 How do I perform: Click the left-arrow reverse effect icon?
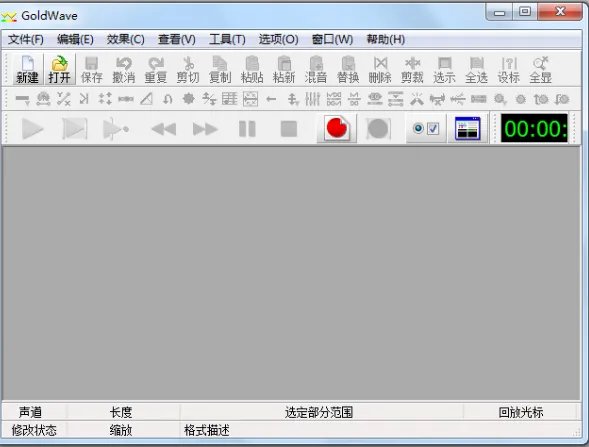(x=271, y=99)
